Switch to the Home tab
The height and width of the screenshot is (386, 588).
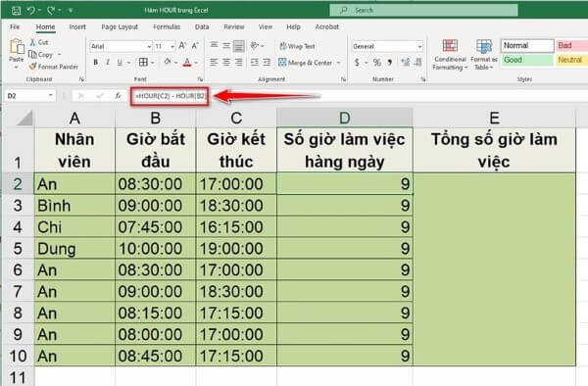[x=45, y=27]
